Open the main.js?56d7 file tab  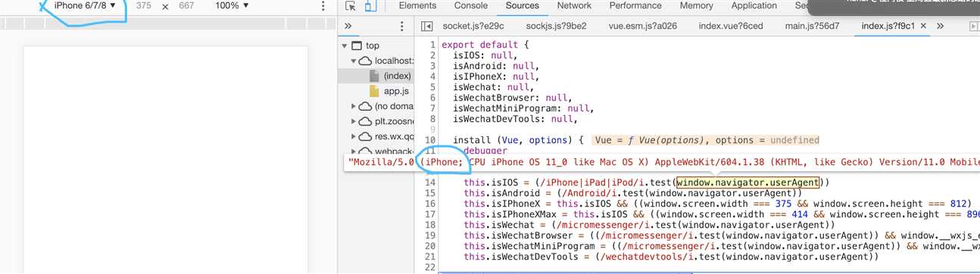812,26
